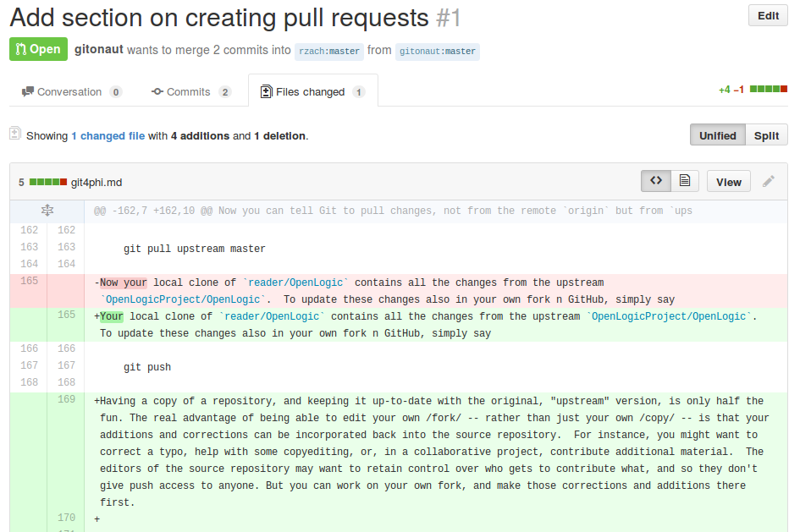Click the 'git pull upstream master' line
Screen dimensions: 800x532
pos(195,249)
